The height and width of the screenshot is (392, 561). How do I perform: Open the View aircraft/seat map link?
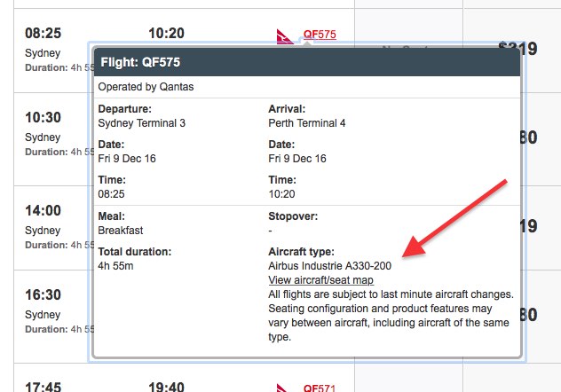click(x=321, y=280)
